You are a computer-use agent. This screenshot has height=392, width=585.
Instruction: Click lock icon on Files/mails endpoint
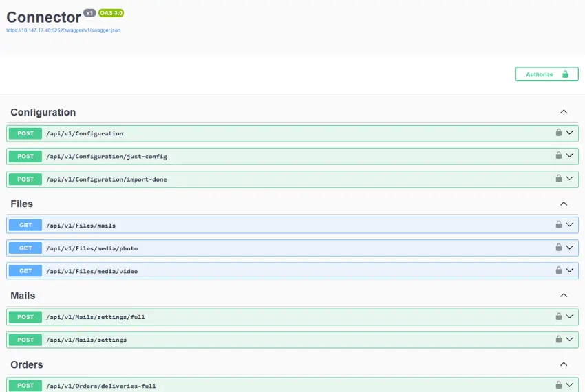559,224
